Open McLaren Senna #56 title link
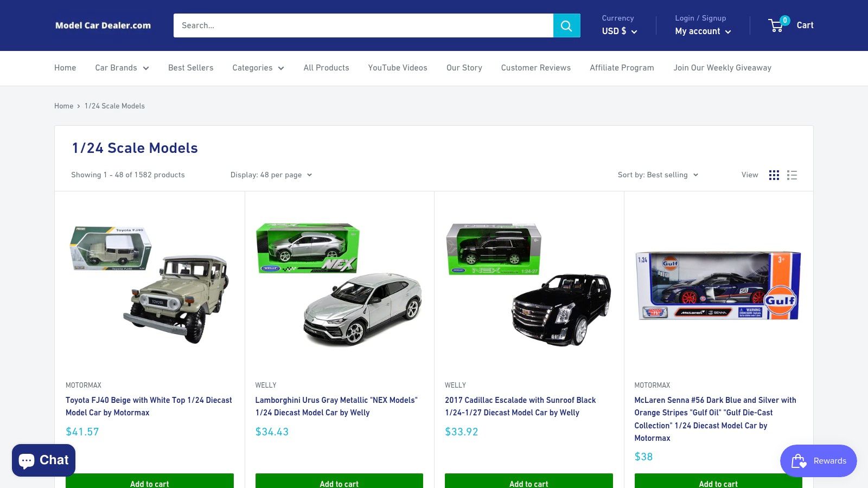 pos(715,419)
